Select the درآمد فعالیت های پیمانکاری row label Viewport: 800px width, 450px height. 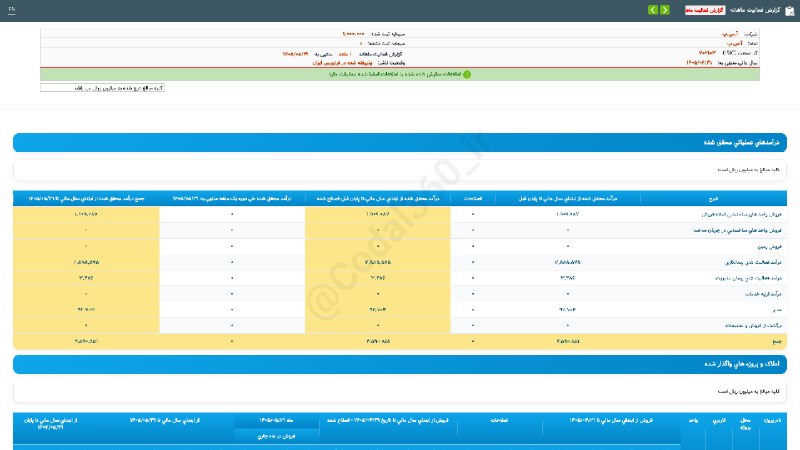[x=753, y=262]
